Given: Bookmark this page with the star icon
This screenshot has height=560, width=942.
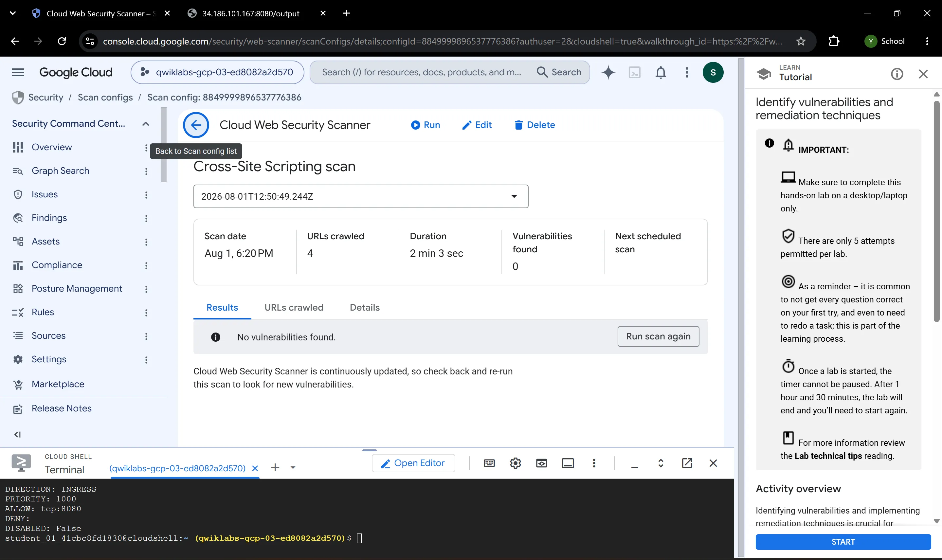Looking at the screenshot, I should coord(801,41).
